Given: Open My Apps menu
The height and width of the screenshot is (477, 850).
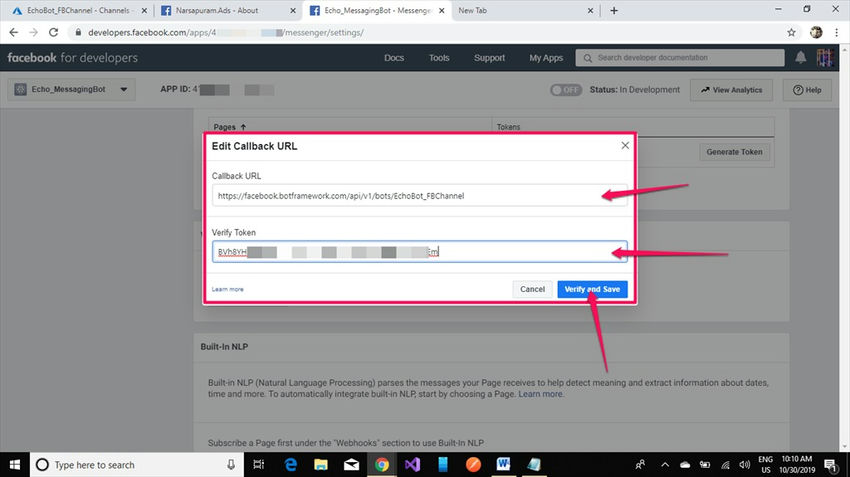Looking at the screenshot, I should 546,57.
